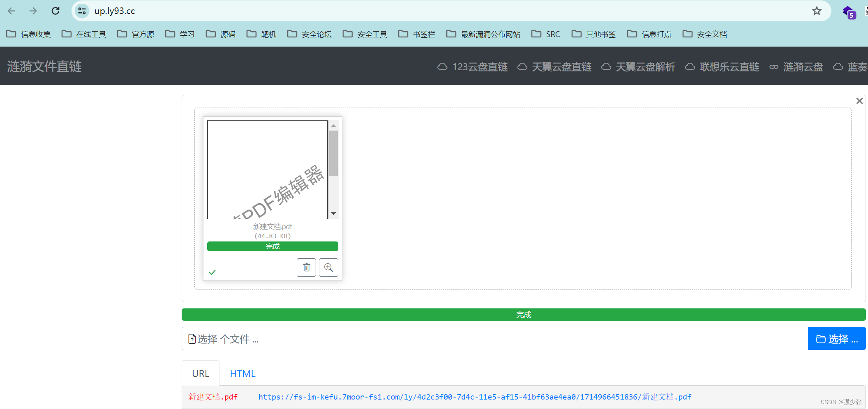Open the 其他书签 bookmark folder
Viewport: 868px width, 409px height.
(594, 34)
